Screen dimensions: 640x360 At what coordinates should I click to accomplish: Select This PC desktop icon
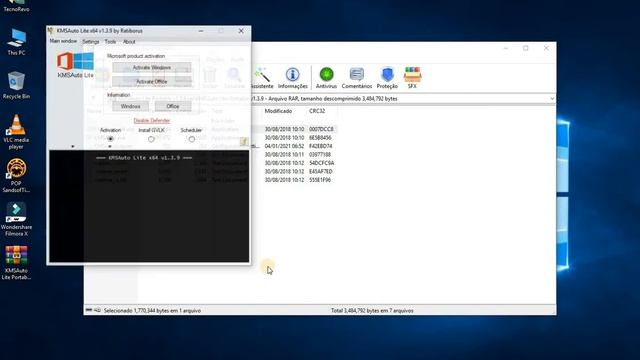point(16,42)
